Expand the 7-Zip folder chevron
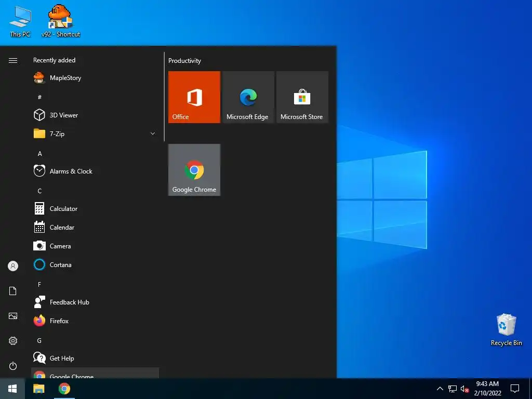 [x=153, y=134]
